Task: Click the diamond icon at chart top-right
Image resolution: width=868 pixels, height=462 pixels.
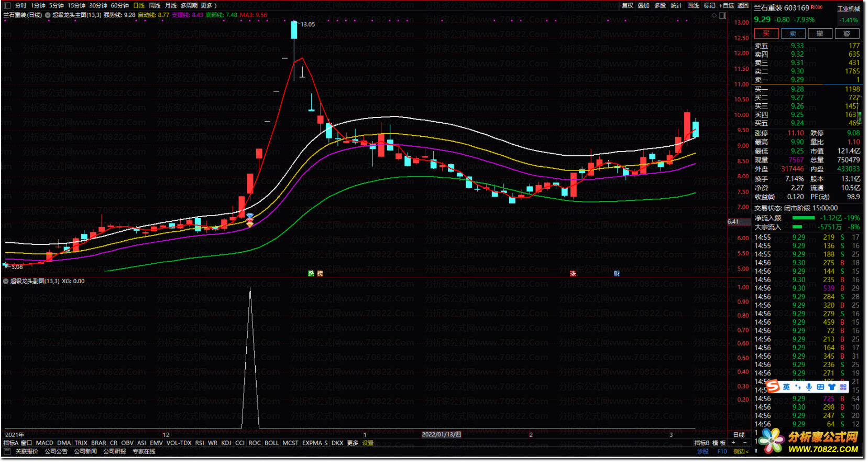Action: [713, 15]
